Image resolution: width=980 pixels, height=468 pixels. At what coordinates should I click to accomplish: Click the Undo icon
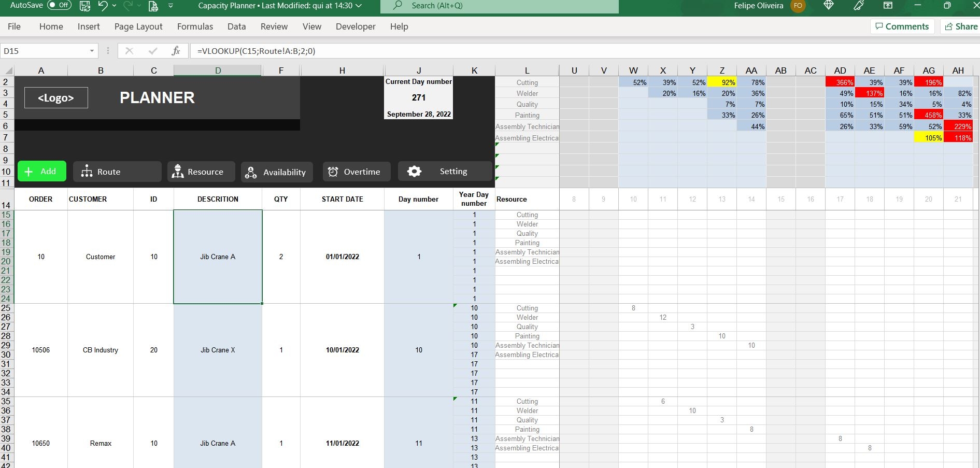pyautogui.click(x=103, y=6)
